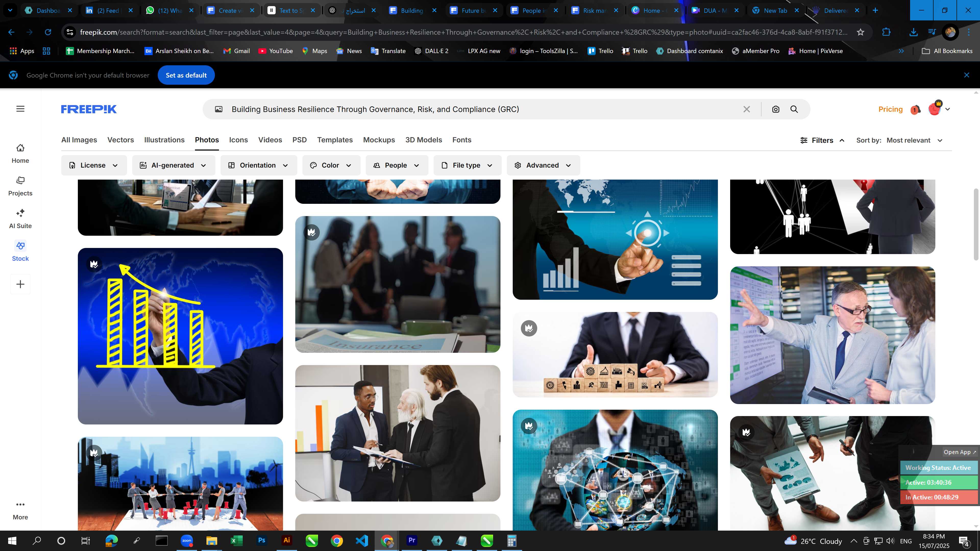Switch to Videos tab

click(x=270, y=140)
